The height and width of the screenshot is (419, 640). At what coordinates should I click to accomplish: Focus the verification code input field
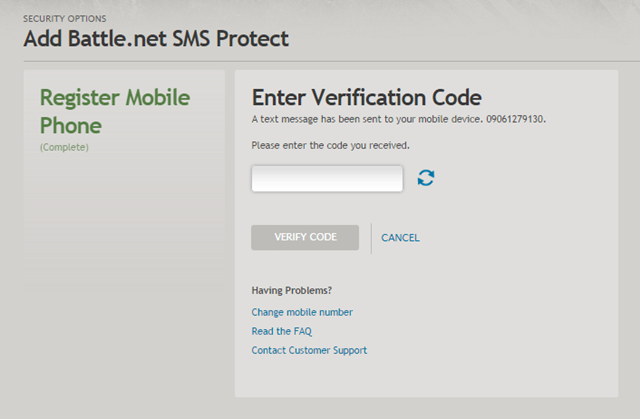click(327, 178)
